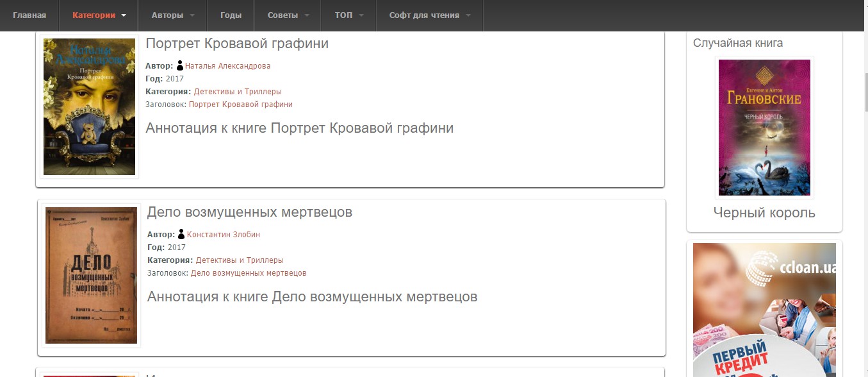Click the Дело возмущенных мертвецов title heading

pos(250,212)
